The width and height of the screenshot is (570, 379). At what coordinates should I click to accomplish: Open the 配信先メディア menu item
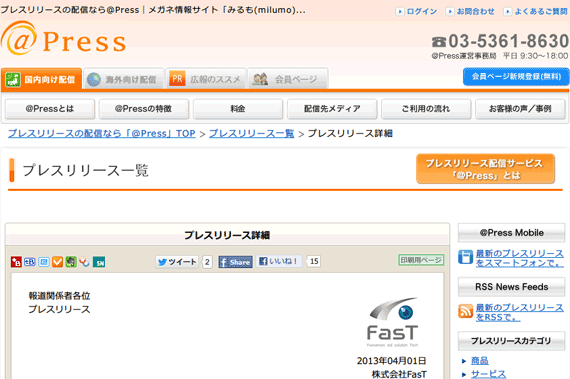click(x=332, y=109)
